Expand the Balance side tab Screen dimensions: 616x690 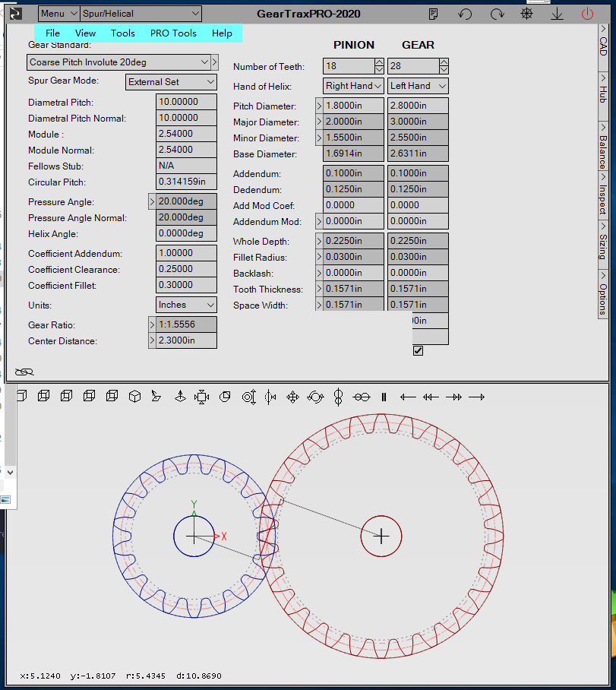[603, 147]
